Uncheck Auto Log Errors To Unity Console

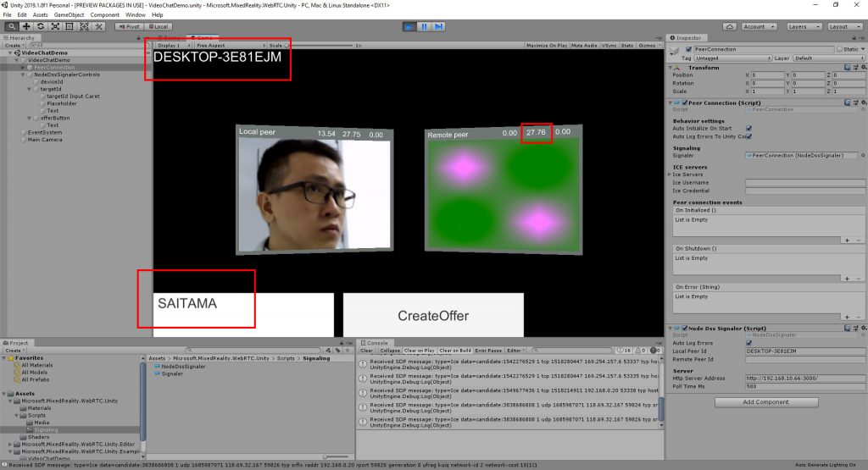click(748, 136)
